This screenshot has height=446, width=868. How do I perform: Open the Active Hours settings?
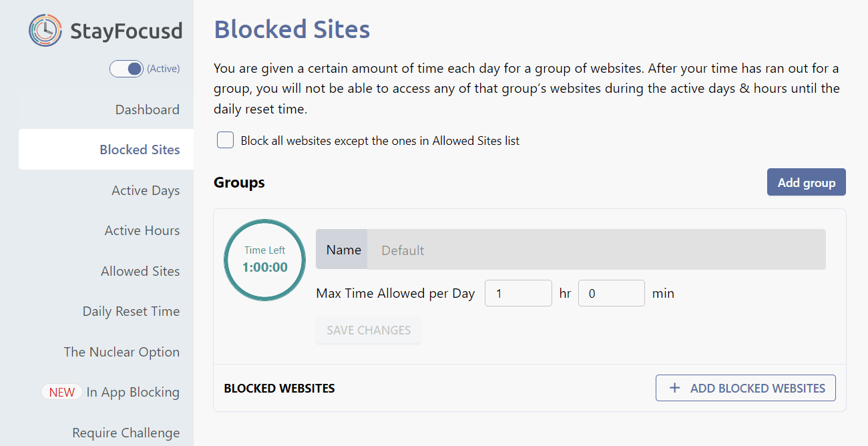142,230
